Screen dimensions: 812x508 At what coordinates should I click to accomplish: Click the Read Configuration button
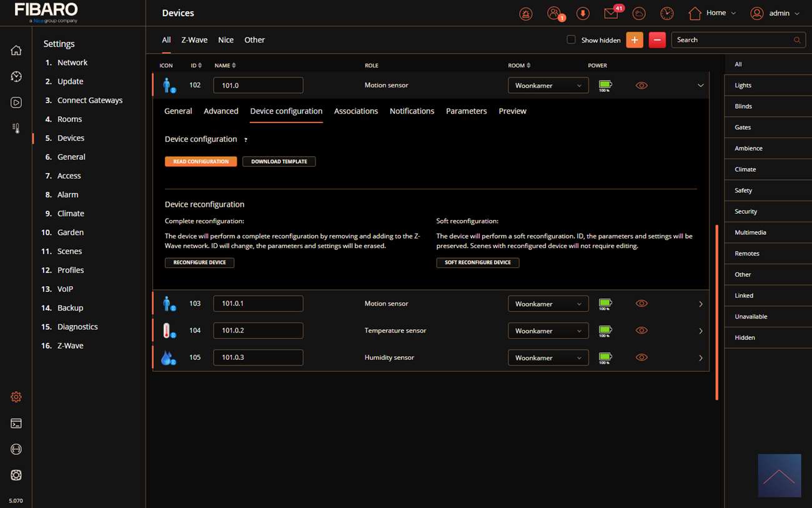point(201,161)
